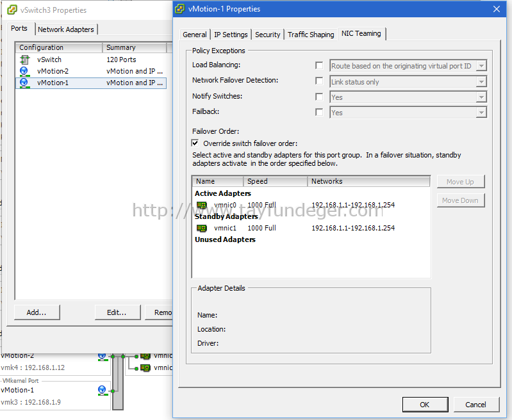Click the vMotion-1 globe icon in list

[x=24, y=83]
